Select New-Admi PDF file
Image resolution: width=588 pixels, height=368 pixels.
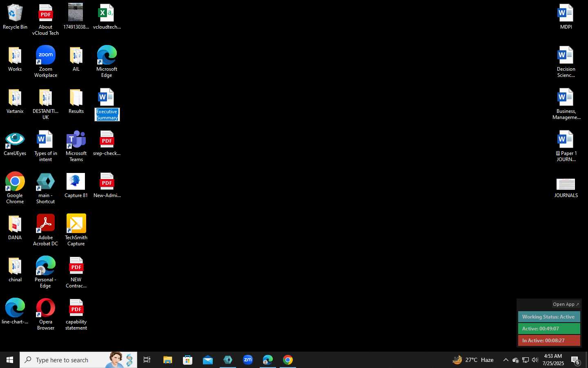coord(107,186)
